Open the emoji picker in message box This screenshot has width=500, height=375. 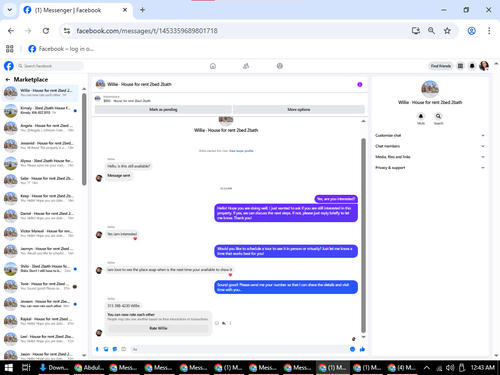click(352, 349)
